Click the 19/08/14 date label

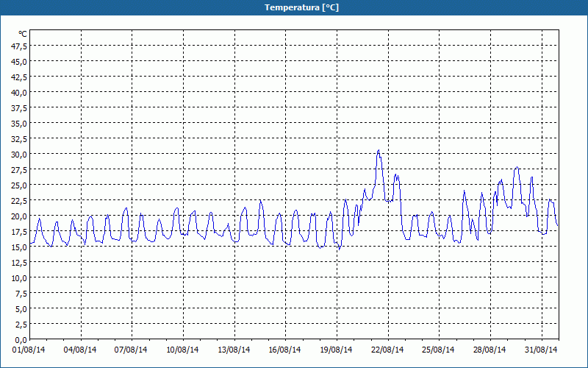coord(336,350)
